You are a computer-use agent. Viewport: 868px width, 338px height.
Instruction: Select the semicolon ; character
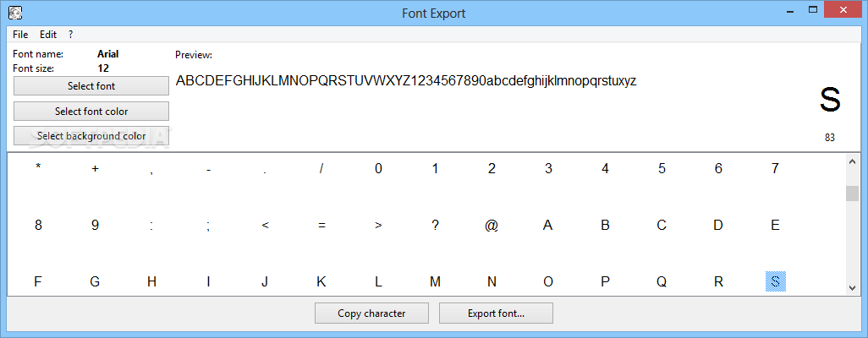208,226
